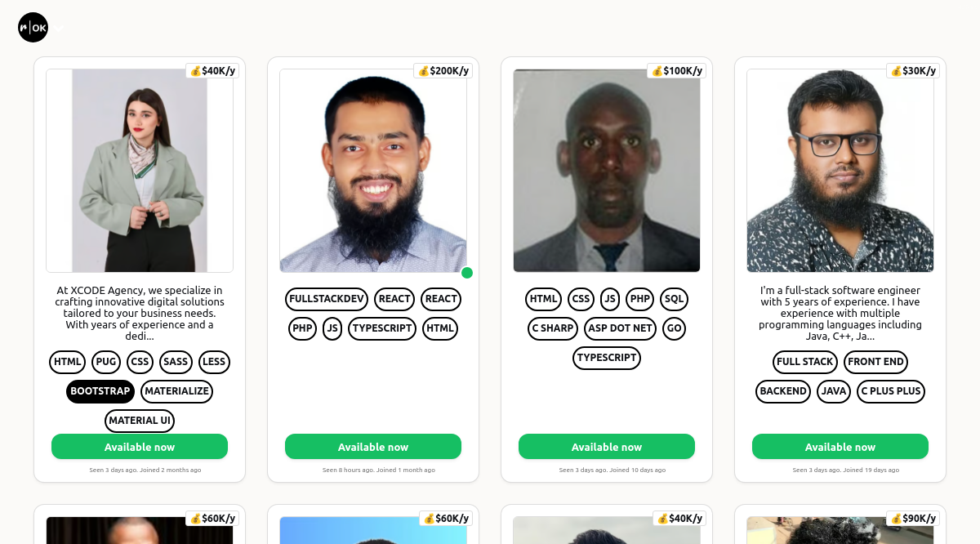This screenshot has width=980, height=544.
Task: Toggle the FULLSTACKDEV skill tag
Action: [327, 299]
